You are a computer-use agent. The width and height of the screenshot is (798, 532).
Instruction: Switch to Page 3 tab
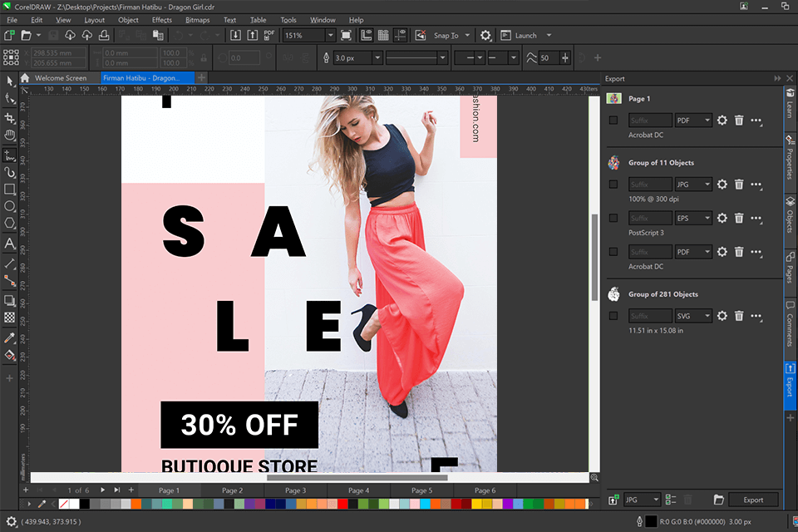(295, 490)
